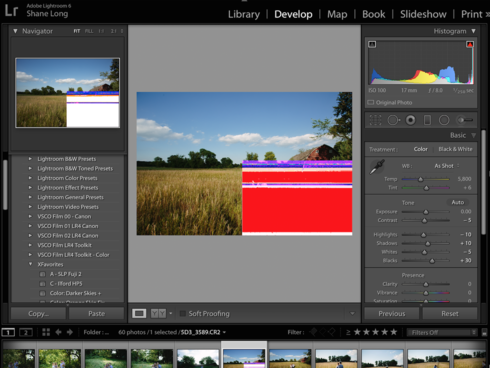Click the left panel scrollbar
Viewport: 490px width, 368px height.
click(x=5, y=184)
